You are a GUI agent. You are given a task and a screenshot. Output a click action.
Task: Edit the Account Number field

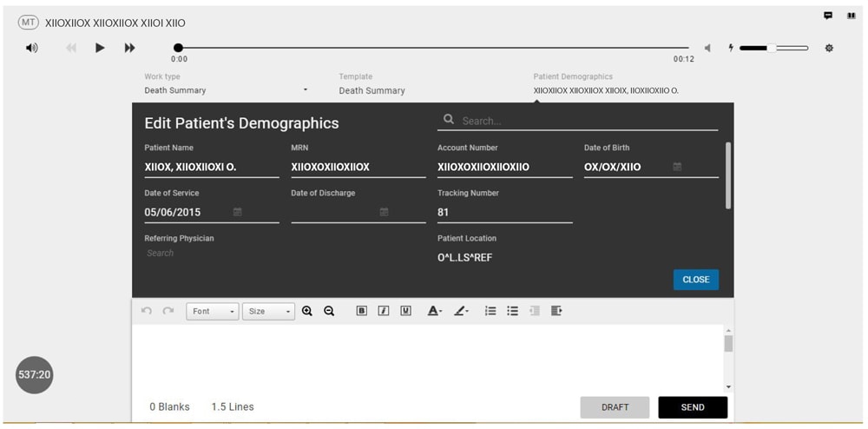505,168
